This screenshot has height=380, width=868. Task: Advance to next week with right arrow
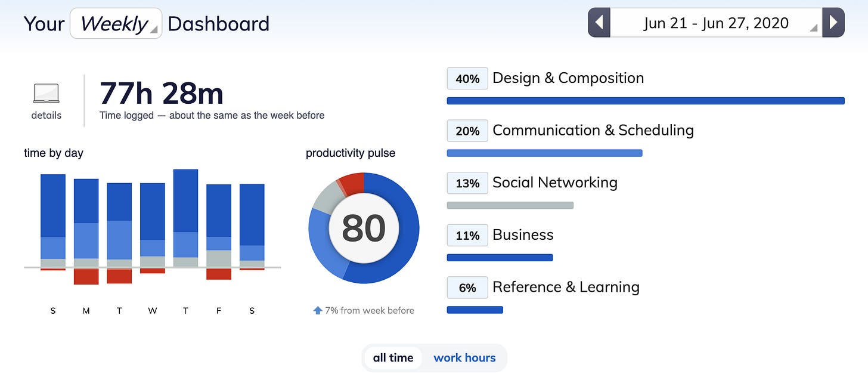[x=833, y=23]
